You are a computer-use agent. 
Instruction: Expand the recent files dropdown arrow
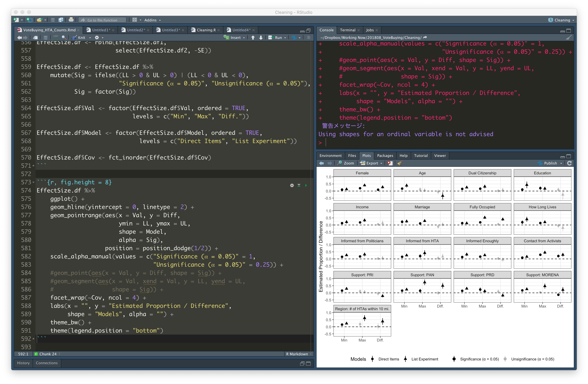point(45,20)
